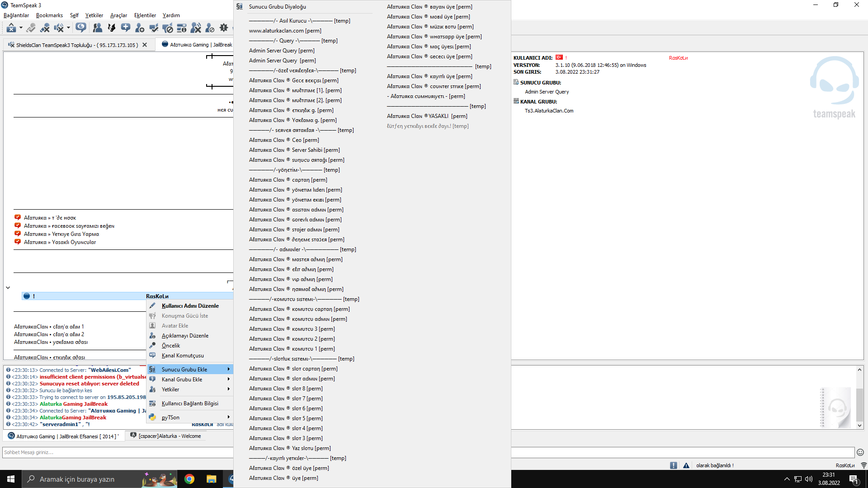Click the chat bubbles with block sign icon
This screenshot has height=488, width=868.
point(168,28)
